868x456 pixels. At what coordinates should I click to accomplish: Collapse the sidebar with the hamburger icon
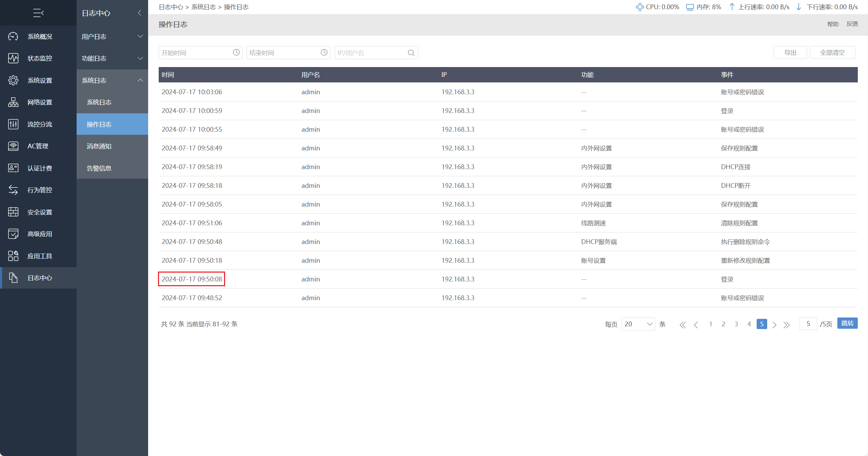click(38, 13)
